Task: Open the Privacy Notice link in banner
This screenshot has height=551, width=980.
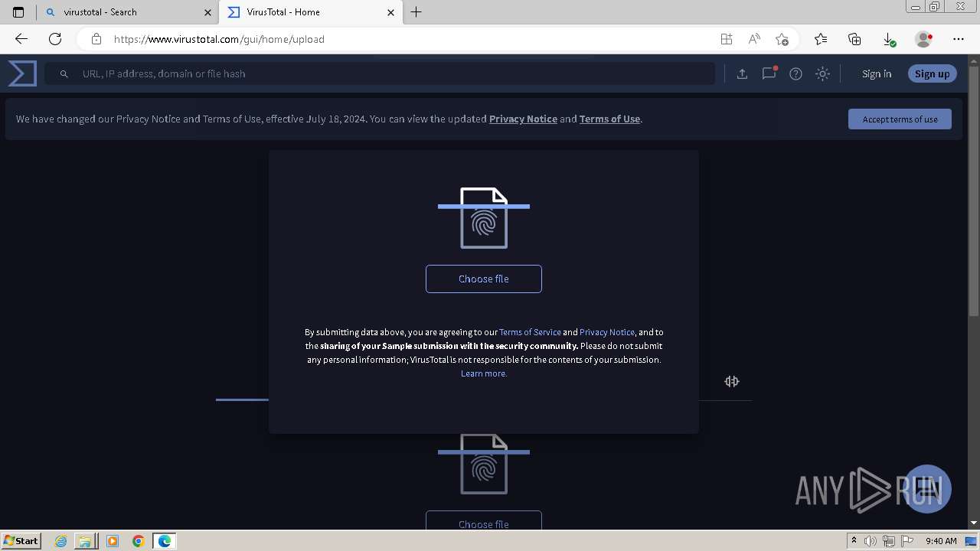Action: coord(523,119)
